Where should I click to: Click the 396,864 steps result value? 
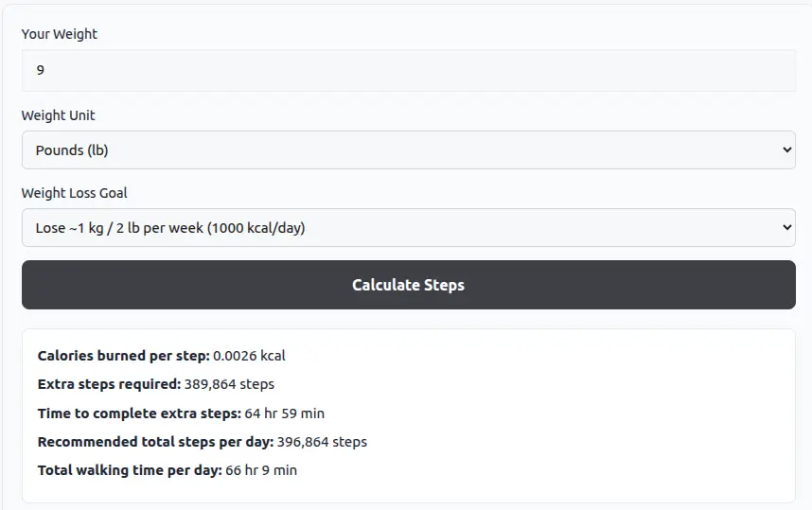(322, 442)
